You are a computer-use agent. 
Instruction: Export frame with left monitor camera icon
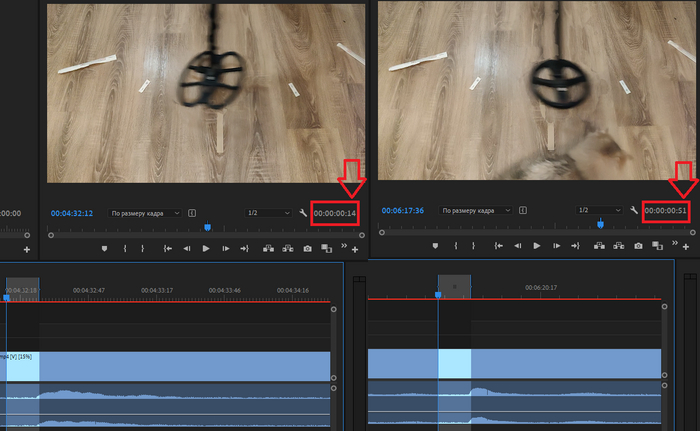pos(308,248)
